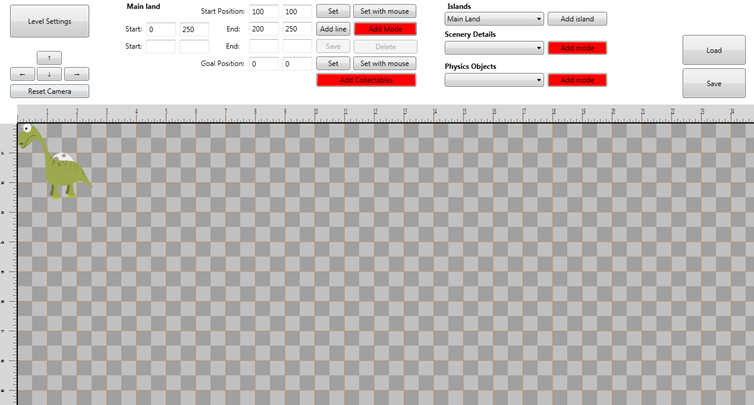Toggle Add mode for Scenery Details

point(577,48)
